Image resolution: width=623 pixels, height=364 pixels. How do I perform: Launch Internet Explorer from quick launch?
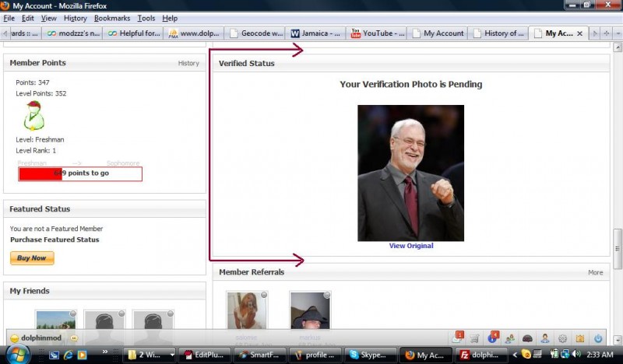pyautogui.click(x=68, y=355)
